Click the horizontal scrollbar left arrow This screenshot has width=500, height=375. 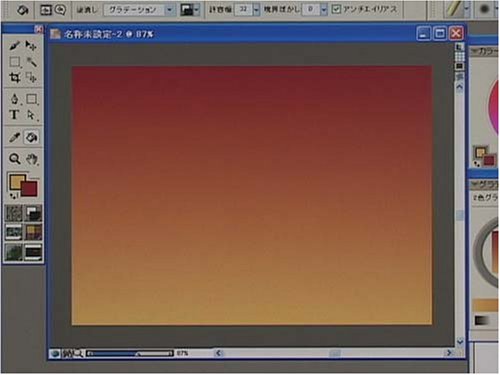218,353
